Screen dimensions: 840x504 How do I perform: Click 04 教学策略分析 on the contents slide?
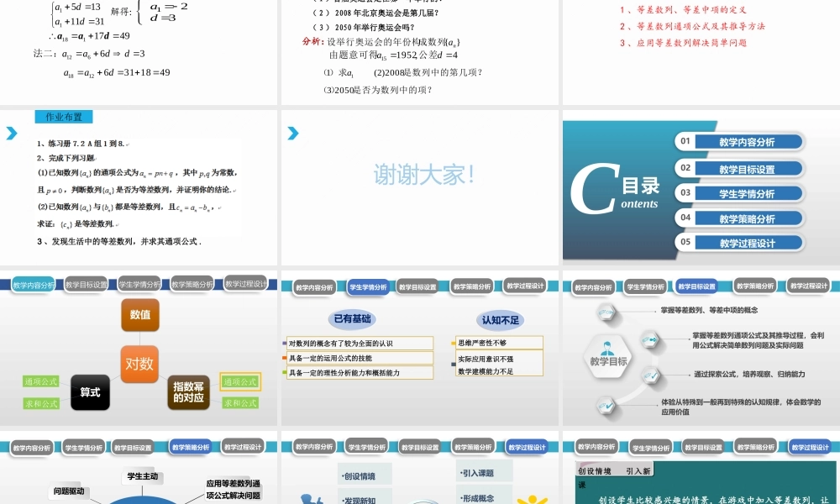(740, 218)
